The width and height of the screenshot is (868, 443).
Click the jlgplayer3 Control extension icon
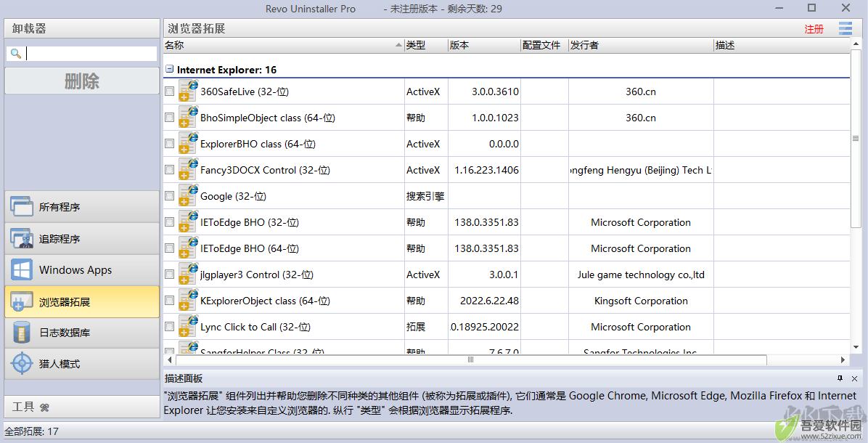click(188, 274)
